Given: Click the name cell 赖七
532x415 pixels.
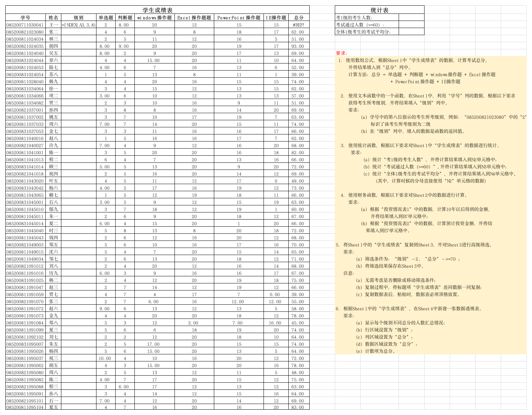Looking at the screenshot, I should coord(53,195).
